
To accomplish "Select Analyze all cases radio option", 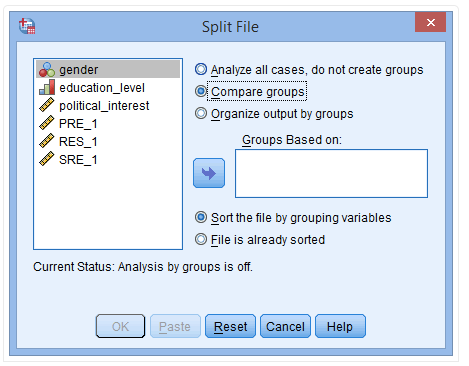I will tap(201, 69).
